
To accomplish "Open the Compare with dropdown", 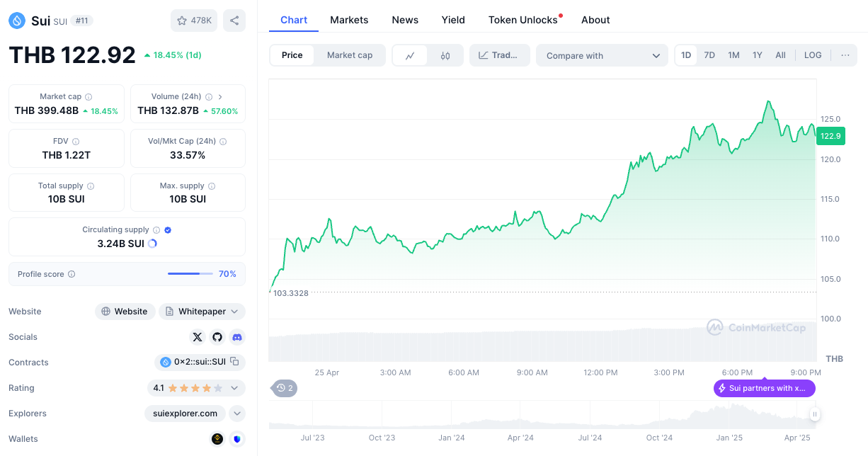I will pyautogui.click(x=602, y=55).
